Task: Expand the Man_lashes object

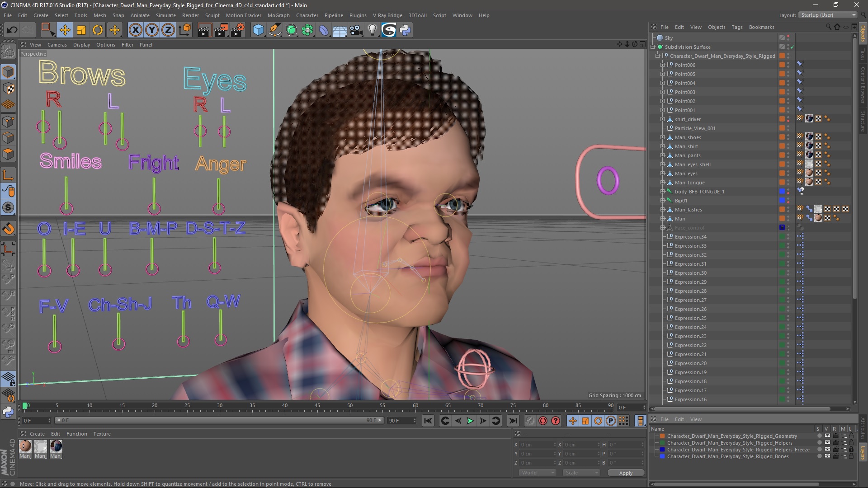Action: [x=663, y=210]
